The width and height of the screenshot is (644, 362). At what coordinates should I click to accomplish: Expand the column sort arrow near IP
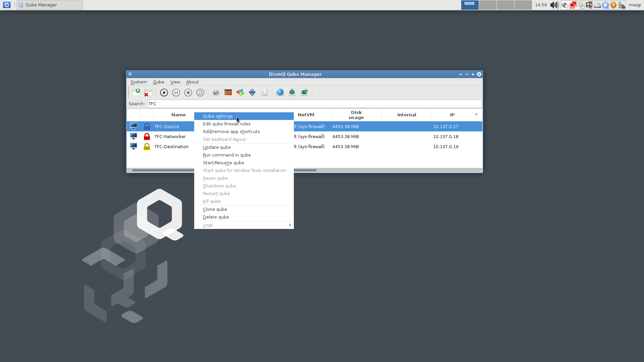coord(476,115)
